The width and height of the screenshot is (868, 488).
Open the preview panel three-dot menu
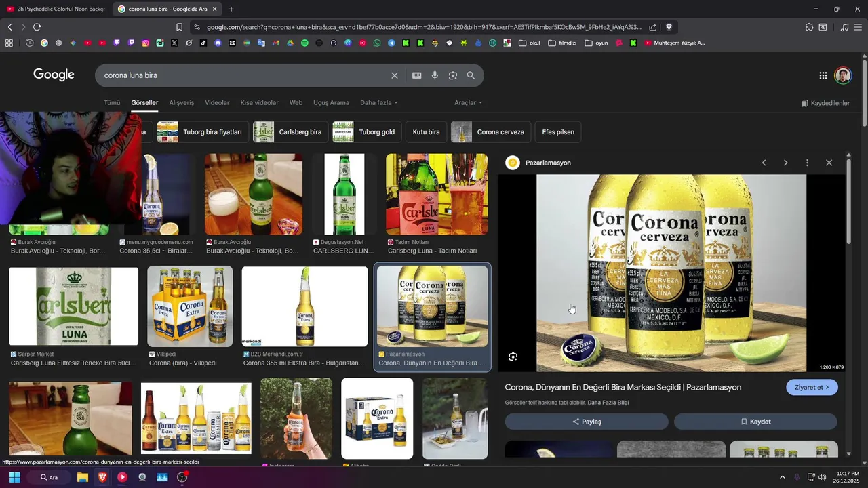tap(807, 163)
